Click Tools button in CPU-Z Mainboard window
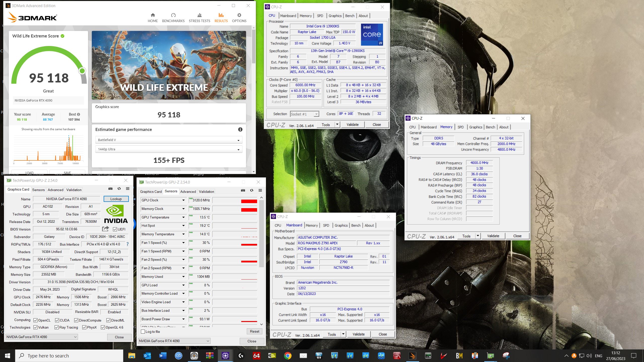The width and height of the screenshot is (644, 362). coord(332,334)
